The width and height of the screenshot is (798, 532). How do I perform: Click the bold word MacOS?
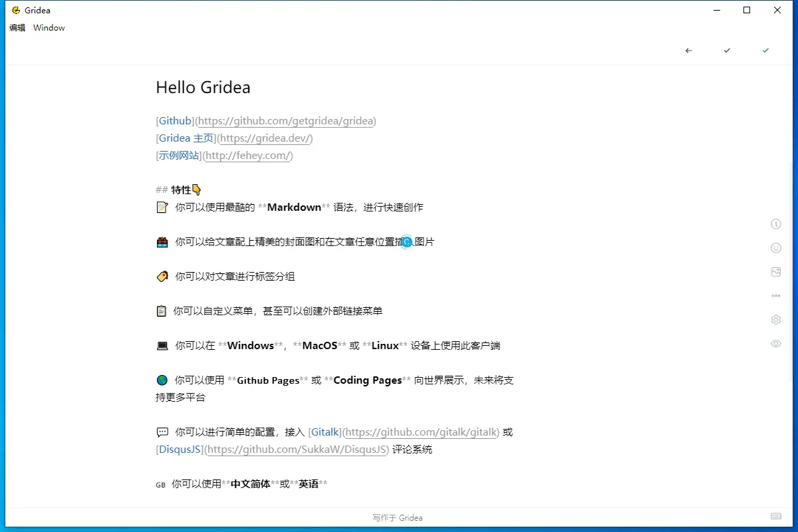[320, 346]
